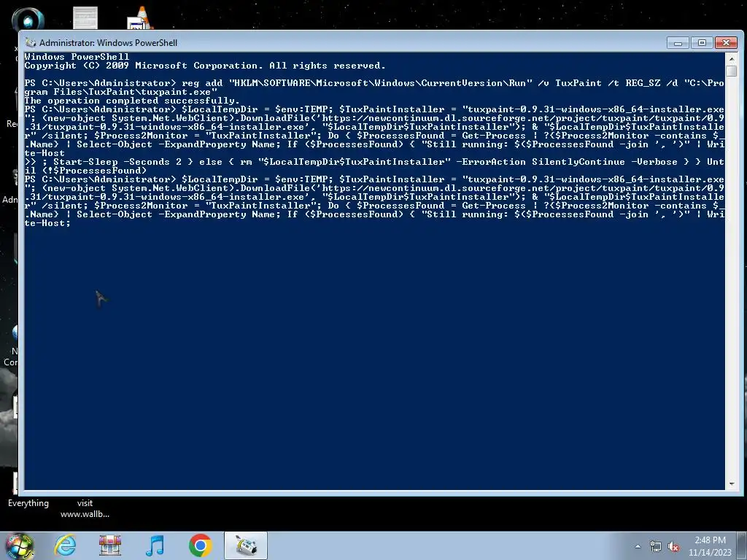Click the 'reg add' command line text

pos(374,87)
